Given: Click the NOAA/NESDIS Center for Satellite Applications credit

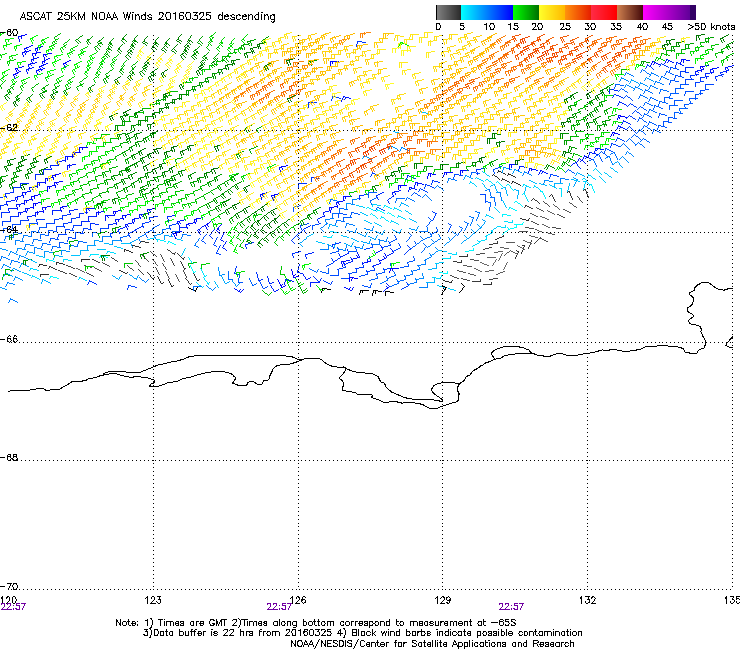Looking at the screenshot, I should point(432,644).
